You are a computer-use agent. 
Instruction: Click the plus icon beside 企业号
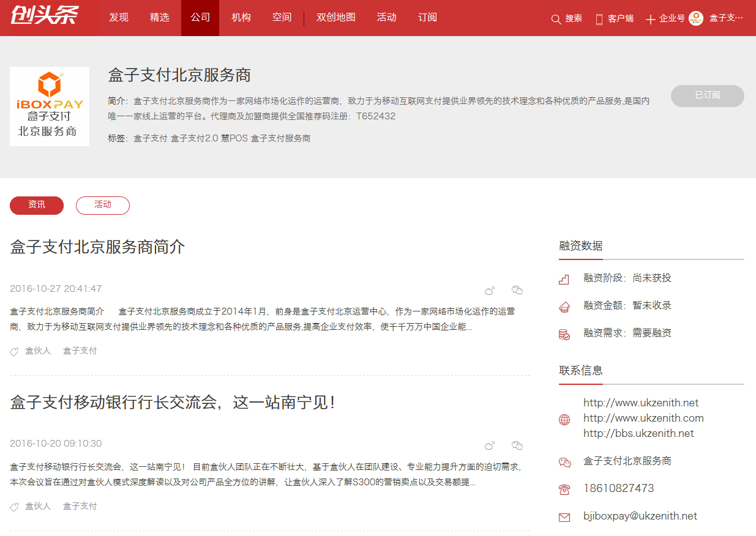pyautogui.click(x=650, y=20)
